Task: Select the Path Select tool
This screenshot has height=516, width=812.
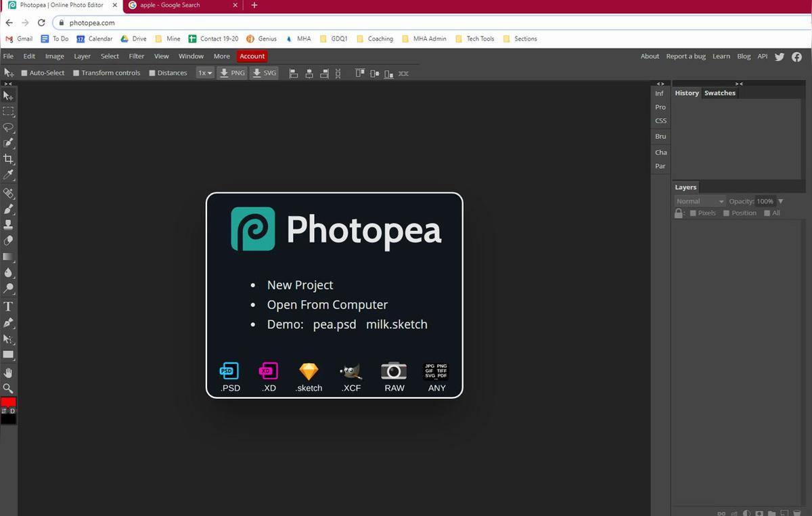Action: click(8, 339)
